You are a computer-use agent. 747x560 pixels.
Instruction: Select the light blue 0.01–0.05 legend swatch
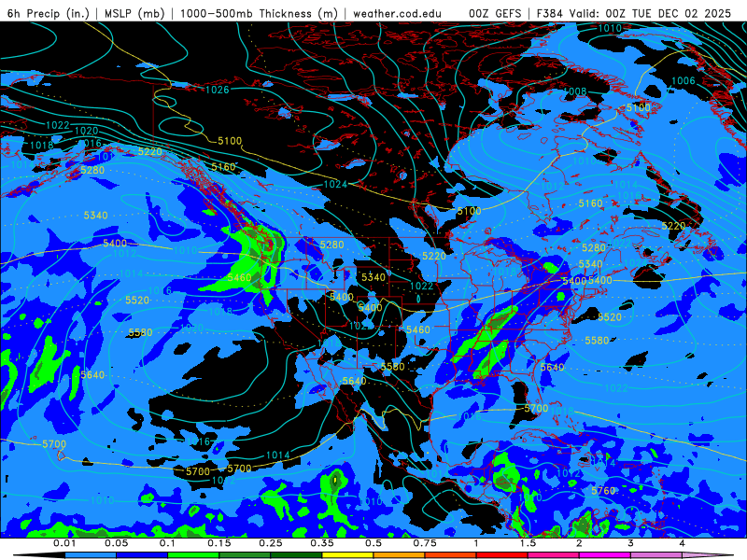tap(91, 555)
